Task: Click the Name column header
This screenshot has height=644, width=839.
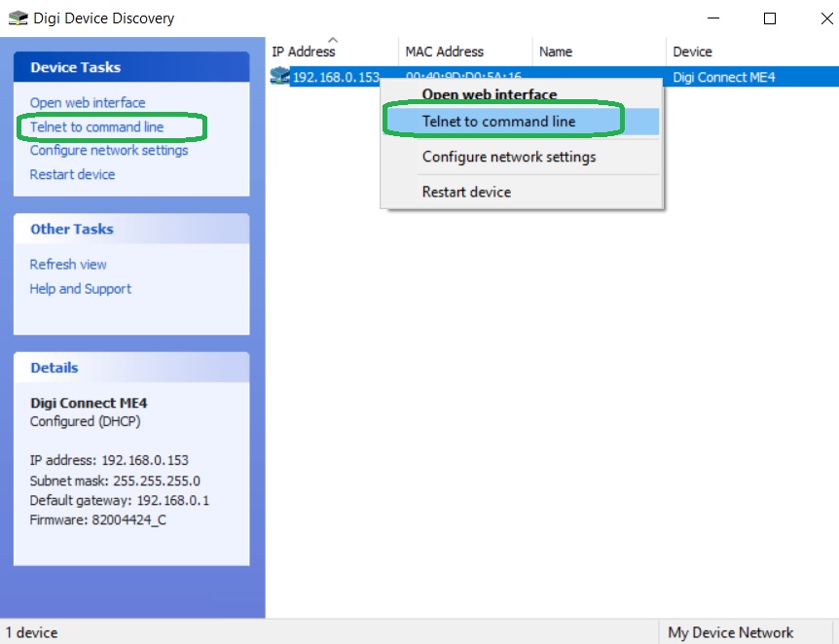Action: click(x=600, y=52)
